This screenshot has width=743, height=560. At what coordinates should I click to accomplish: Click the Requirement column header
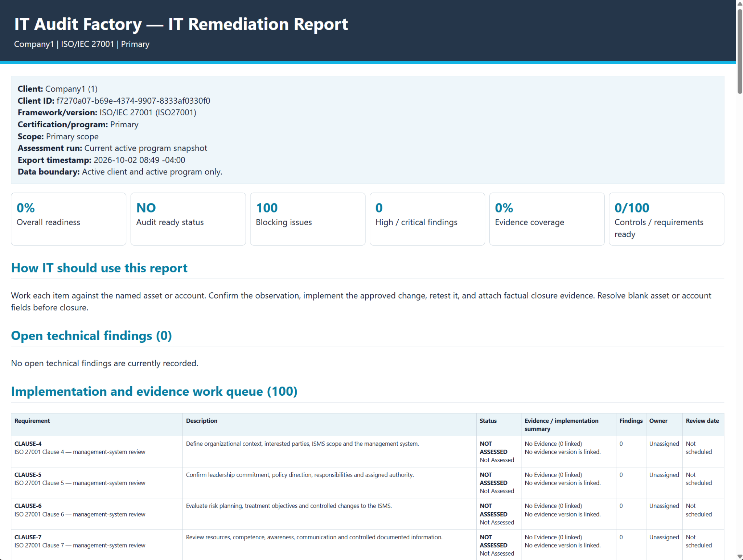coord(97,425)
